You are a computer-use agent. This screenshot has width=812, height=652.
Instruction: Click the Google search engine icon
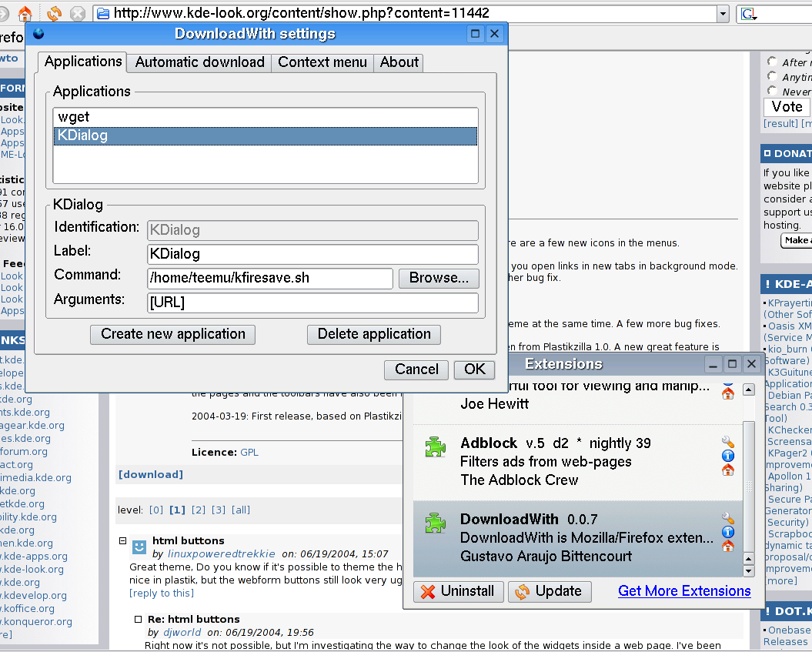(748, 13)
